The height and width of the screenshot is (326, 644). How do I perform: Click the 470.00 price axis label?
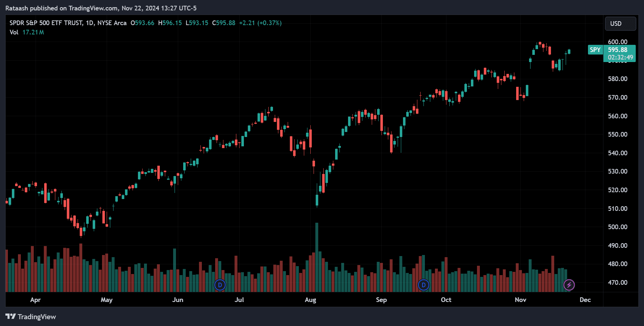617,283
